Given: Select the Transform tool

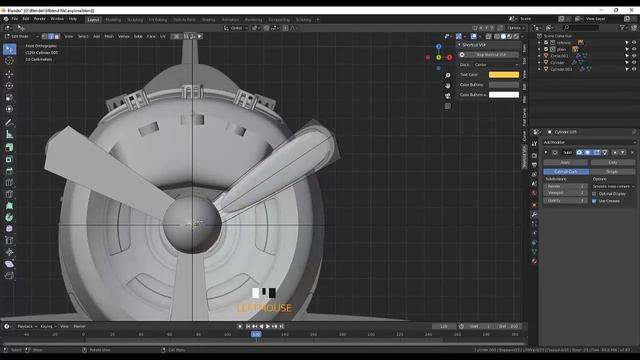Looking at the screenshot, I should pos(9,109).
